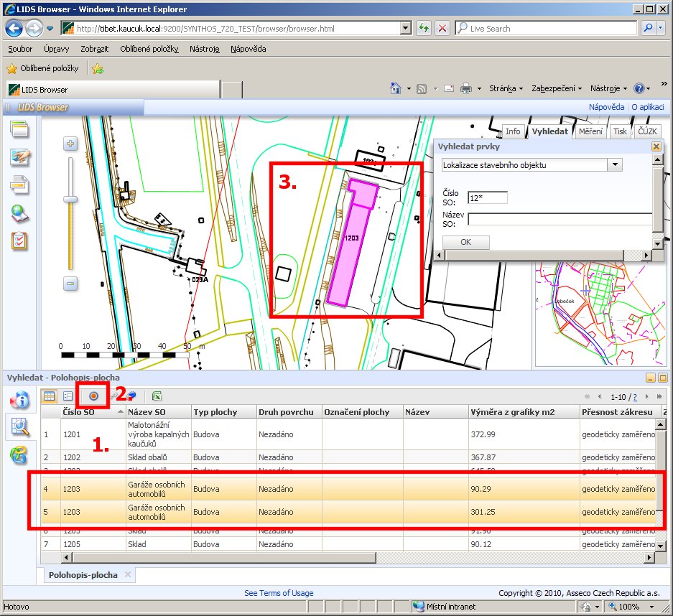Click the Live Search magnifier button

point(648,28)
